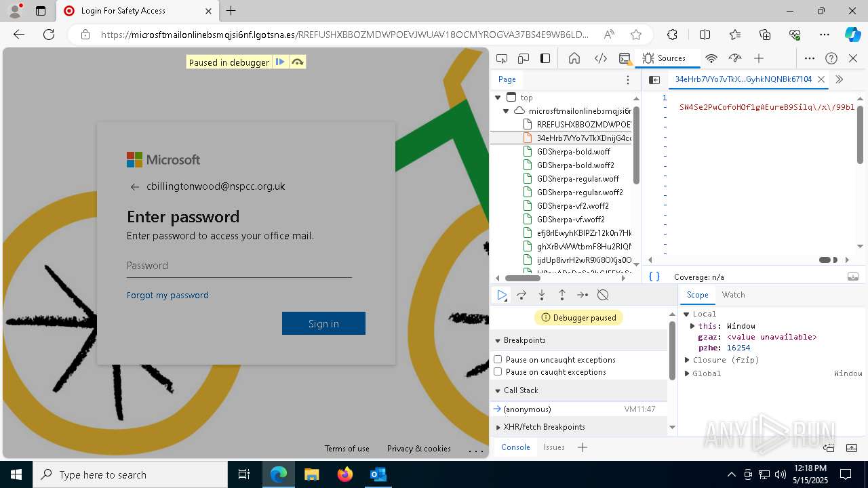This screenshot has width=868, height=488.
Task: Click Privacy & cookies link
Action: coord(418,449)
